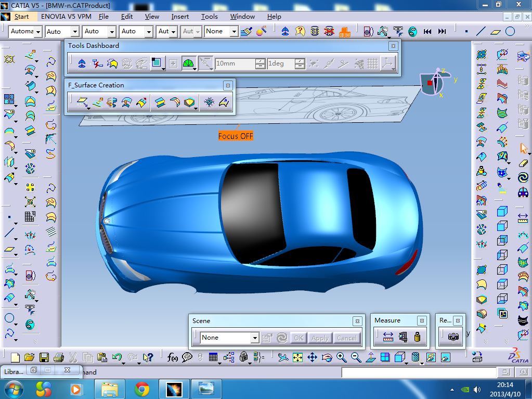Image resolution: width=532 pixels, height=399 pixels.
Task: Open Chrome from the Windows taskbar
Action: (x=141, y=389)
